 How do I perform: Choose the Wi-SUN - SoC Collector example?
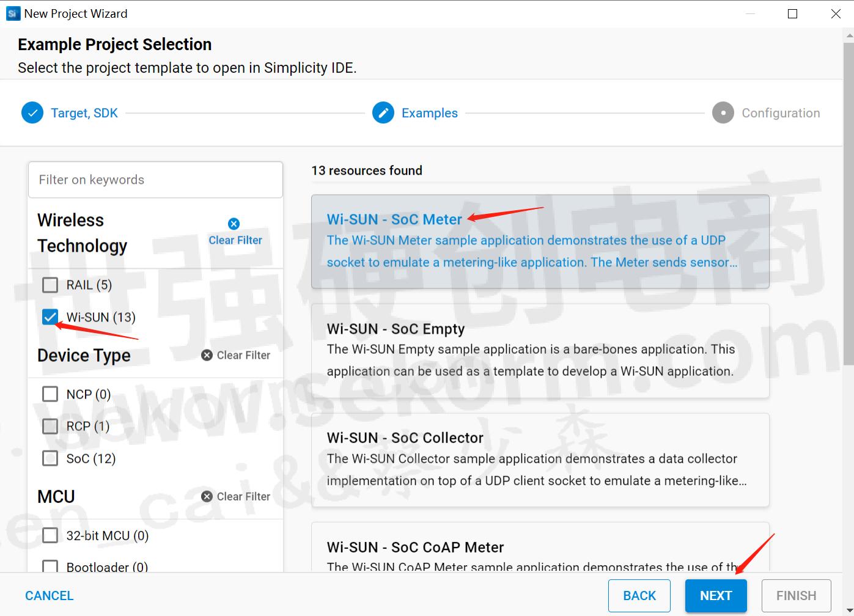point(540,460)
